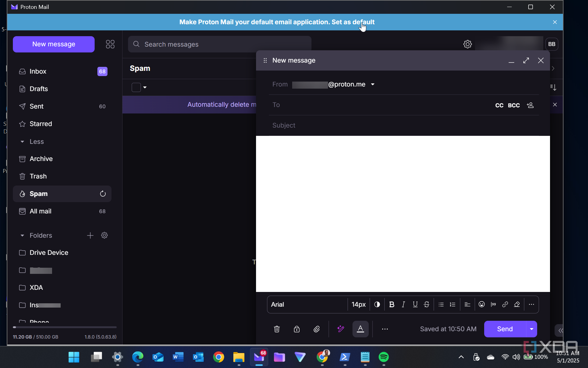Toggle the formatting toolbar visibility
Screen dimensions: 588x368
(x=360, y=329)
